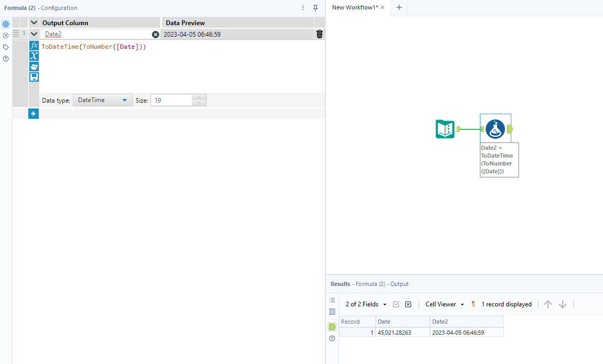The height and width of the screenshot is (364, 603).
Task: Open Help from the left sidebar question icon
Action: [6, 58]
